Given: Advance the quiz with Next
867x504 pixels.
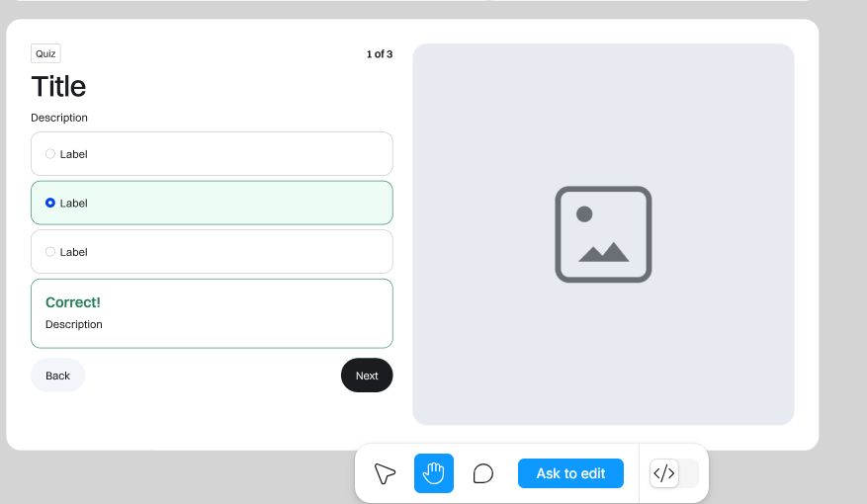Looking at the screenshot, I should click(x=367, y=376).
